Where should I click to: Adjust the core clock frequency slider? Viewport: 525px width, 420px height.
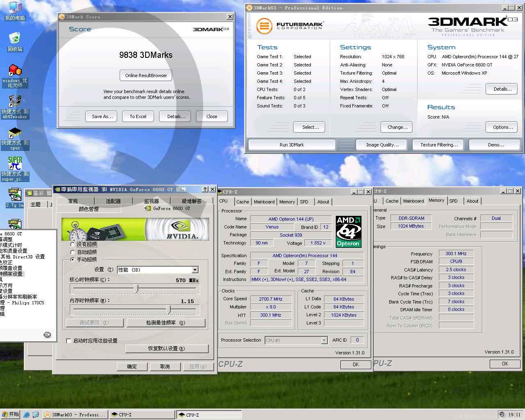tap(136, 289)
